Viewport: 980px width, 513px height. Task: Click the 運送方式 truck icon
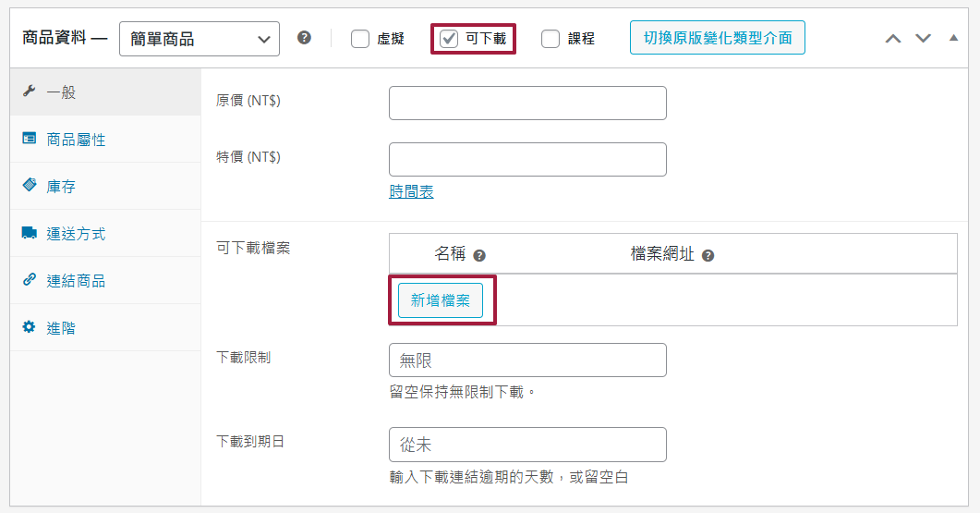tap(29, 234)
